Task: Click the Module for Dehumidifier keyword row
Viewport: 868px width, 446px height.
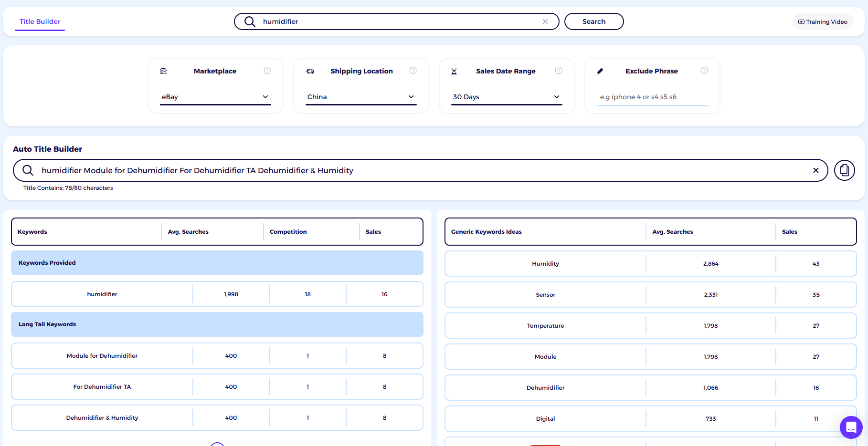Action: click(102, 355)
